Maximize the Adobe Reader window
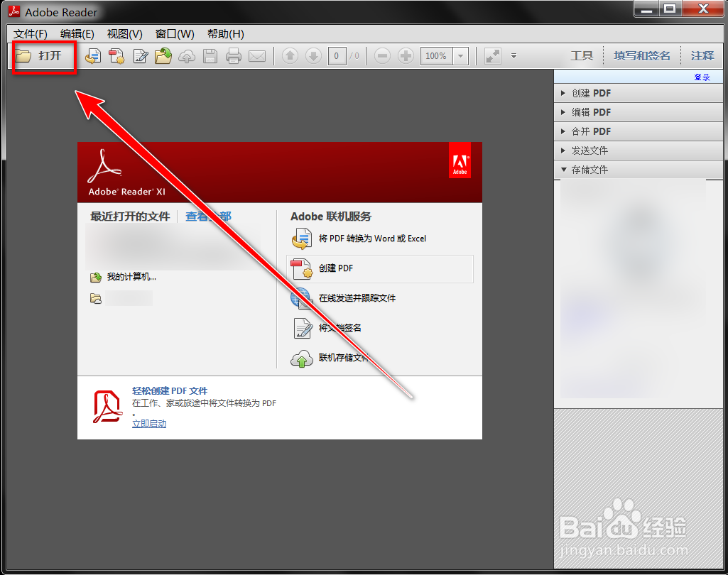This screenshot has height=575, width=728. (670, 9)
